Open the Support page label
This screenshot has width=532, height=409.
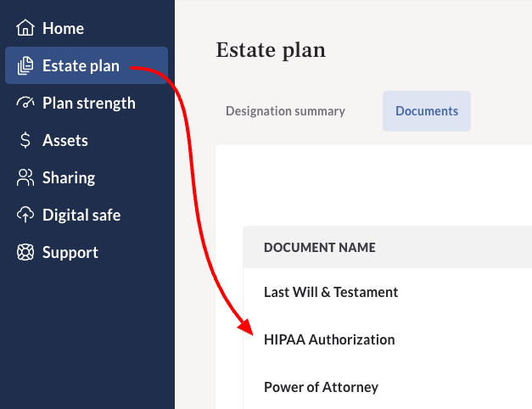(x=70, y=253)
